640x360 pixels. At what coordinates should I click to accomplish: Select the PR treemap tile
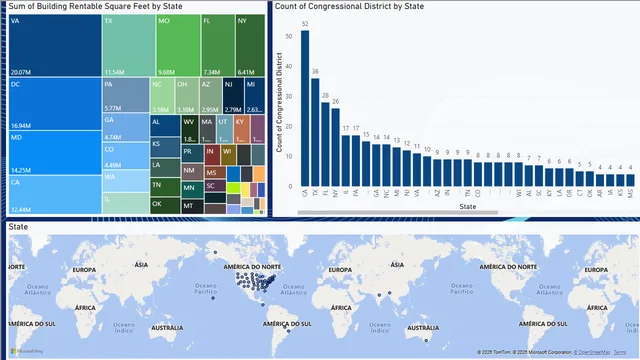(192, 154)
